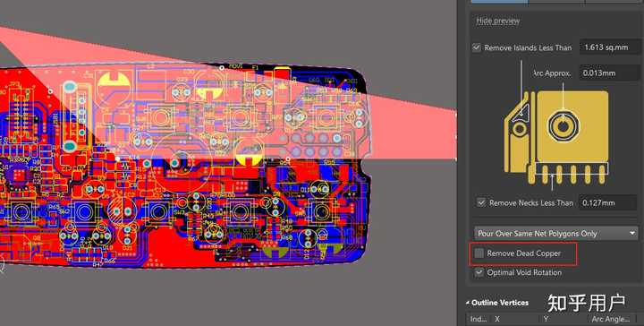Click the round pad in the polygon preview
Screen dimensions: 644x326
[x=563, y=125]
